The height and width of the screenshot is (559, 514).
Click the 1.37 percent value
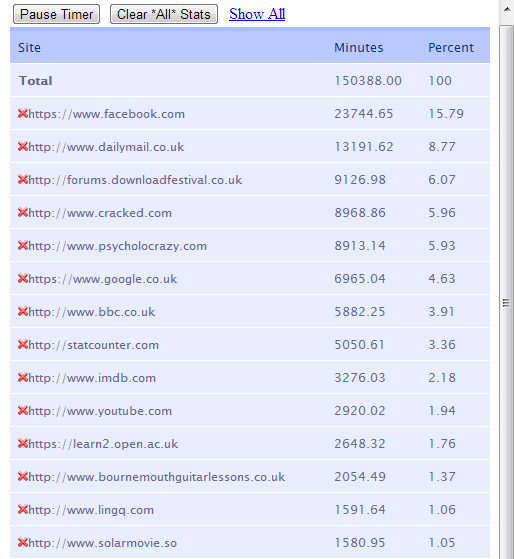point(442,477)
